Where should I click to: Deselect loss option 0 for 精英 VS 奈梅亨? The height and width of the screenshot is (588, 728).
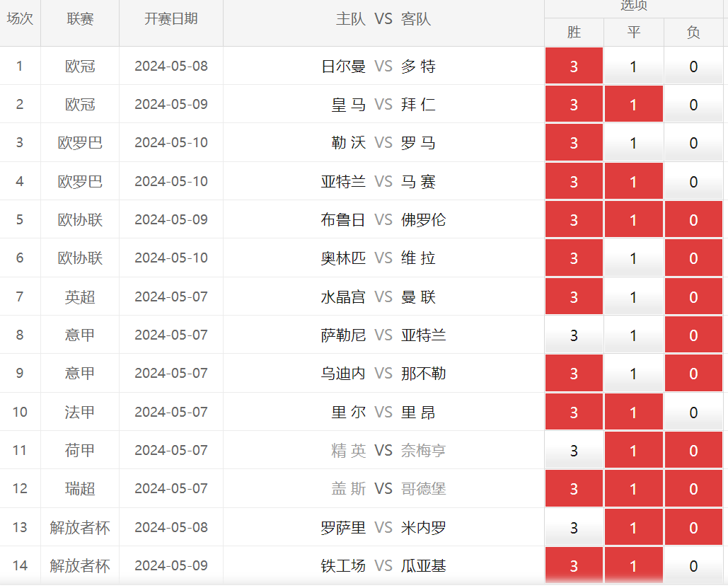(693, 449)
